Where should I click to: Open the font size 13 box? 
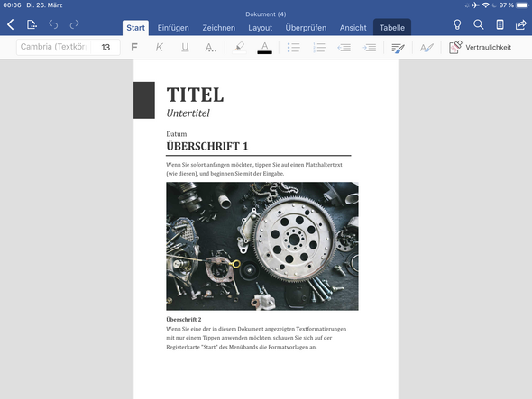pos(105,47)
